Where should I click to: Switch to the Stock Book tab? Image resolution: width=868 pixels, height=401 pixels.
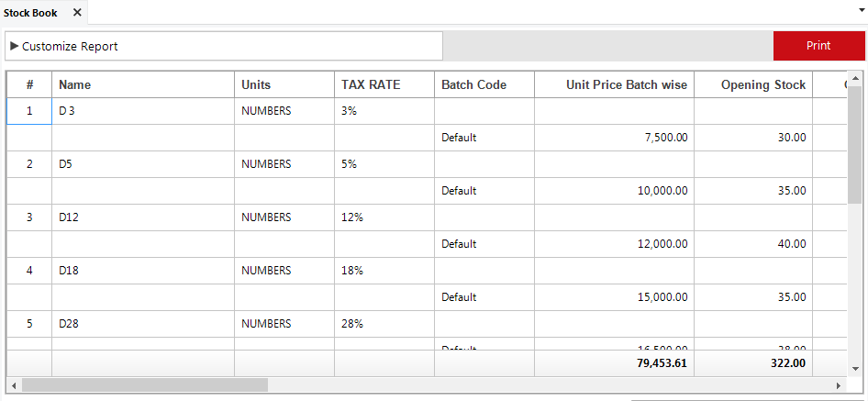(x=30, y=13)
